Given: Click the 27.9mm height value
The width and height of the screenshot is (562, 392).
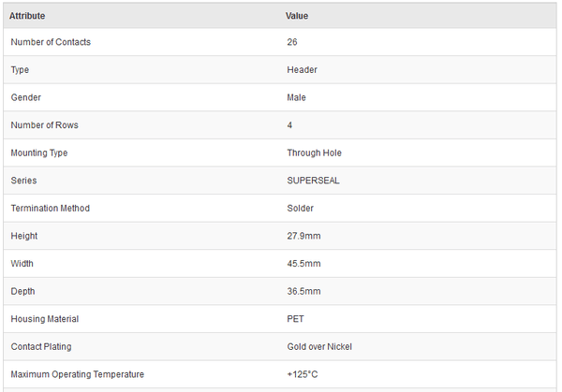Looking at the screenshot, I should [x=303, y=236].
